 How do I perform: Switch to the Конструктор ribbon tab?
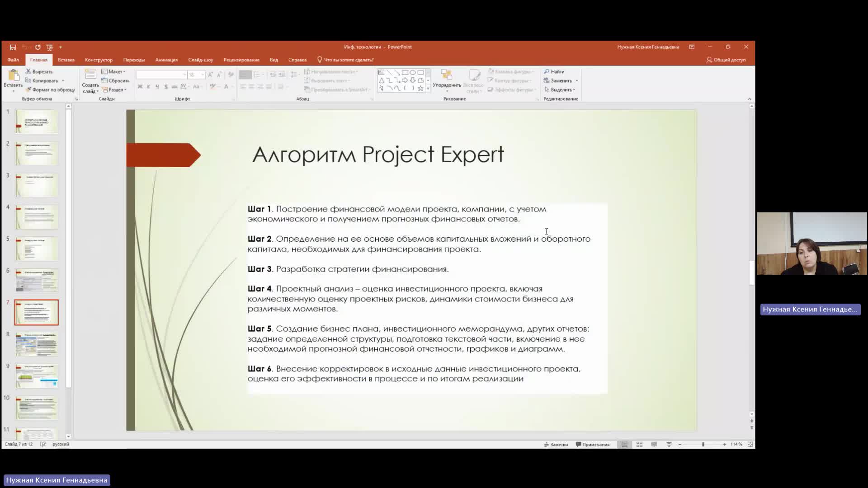click(99, 60)
